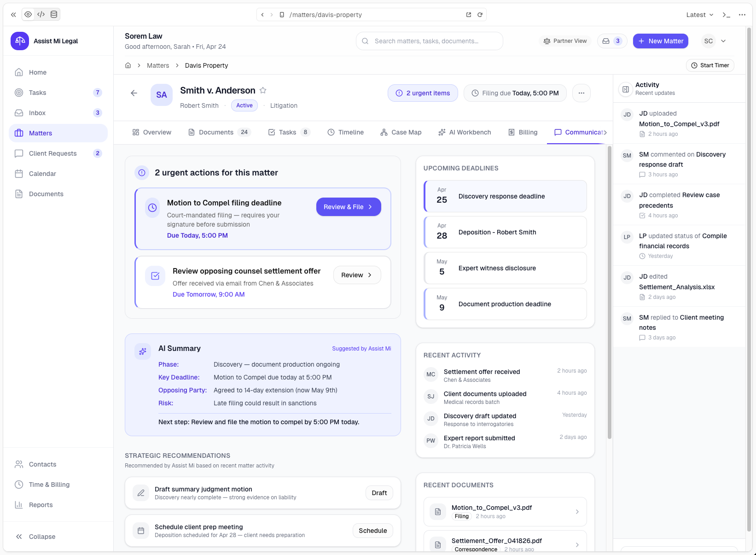The width and height of the screenshot is (756, 555).
Task: Star Smith v. Anderson as a favorite
Action: pos(263,90)
